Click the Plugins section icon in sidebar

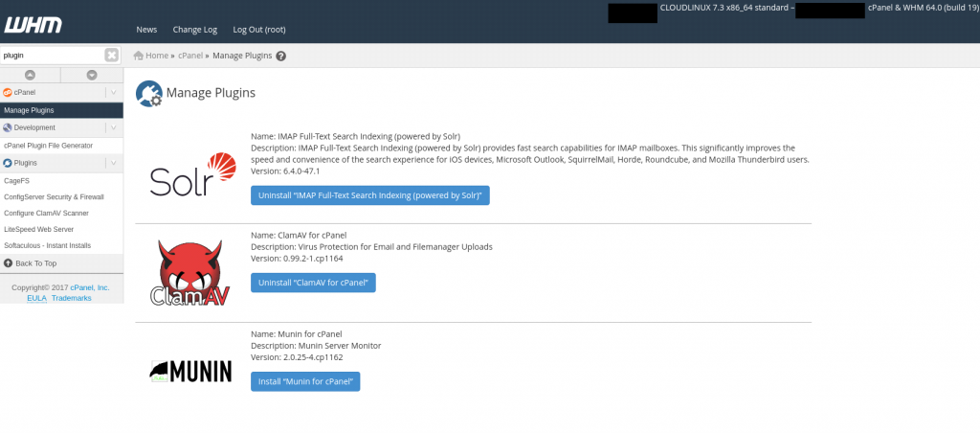(x=8, y=163)
